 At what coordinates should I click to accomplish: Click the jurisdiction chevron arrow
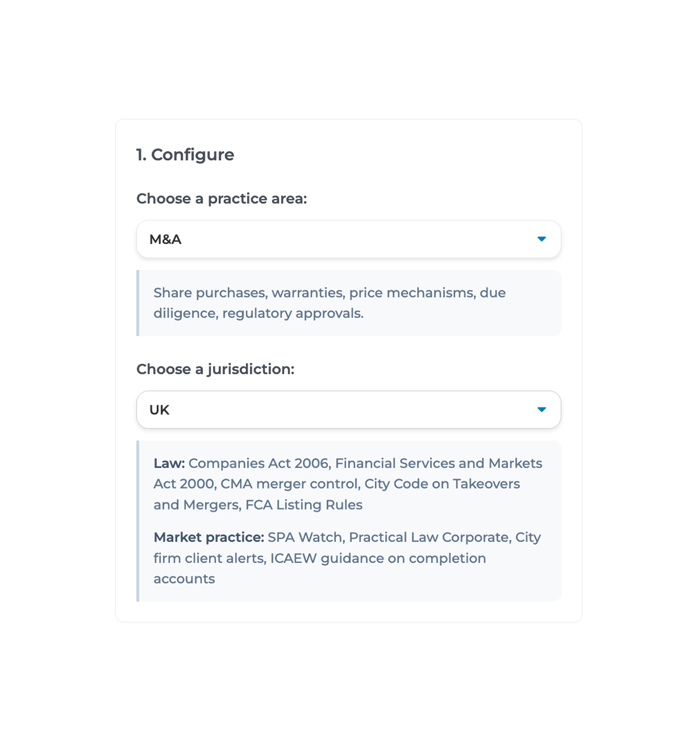click(x=541, y=410)
